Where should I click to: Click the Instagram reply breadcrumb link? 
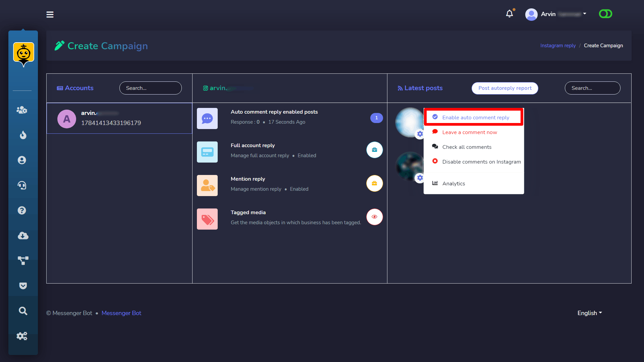557,46
